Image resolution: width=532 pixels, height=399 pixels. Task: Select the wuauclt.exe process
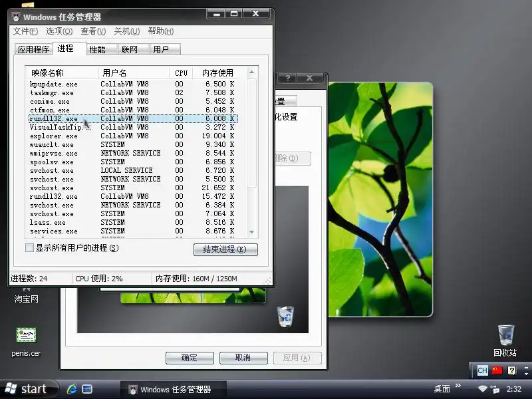(133, 144)
